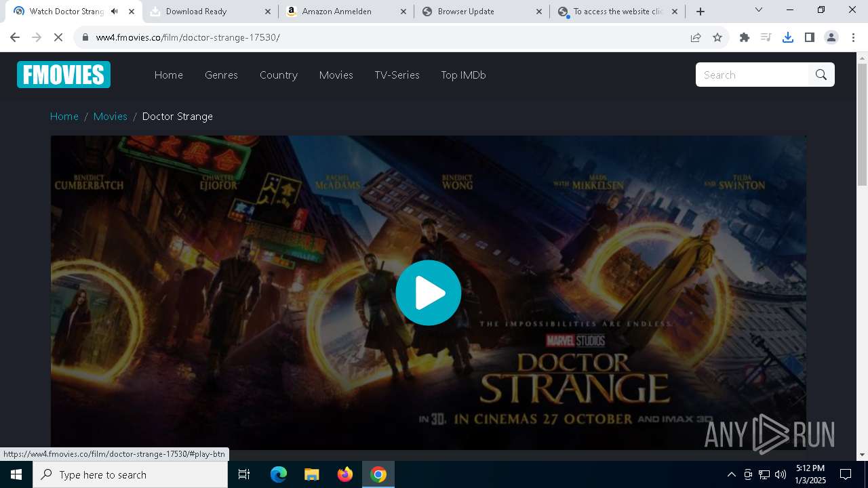Click the FMOVIES logo
This screenshot has width=868, height=488.
pos(64,75)
